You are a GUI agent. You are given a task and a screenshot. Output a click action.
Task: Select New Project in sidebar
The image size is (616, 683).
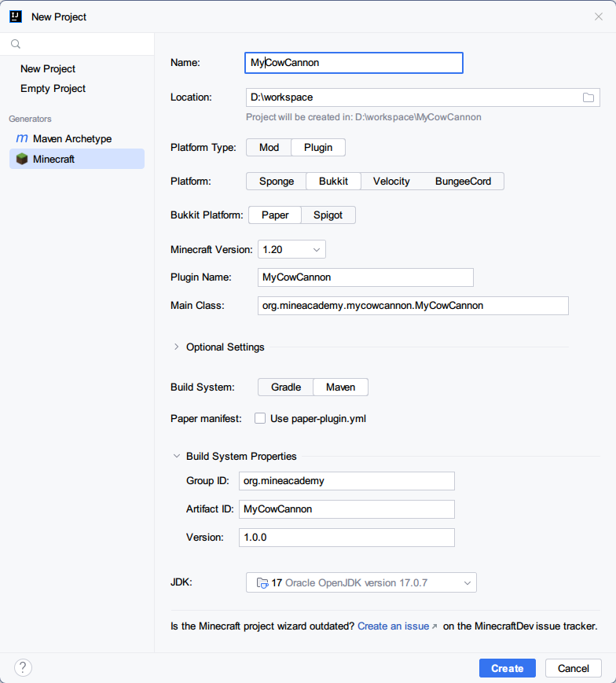coord(48,69)
